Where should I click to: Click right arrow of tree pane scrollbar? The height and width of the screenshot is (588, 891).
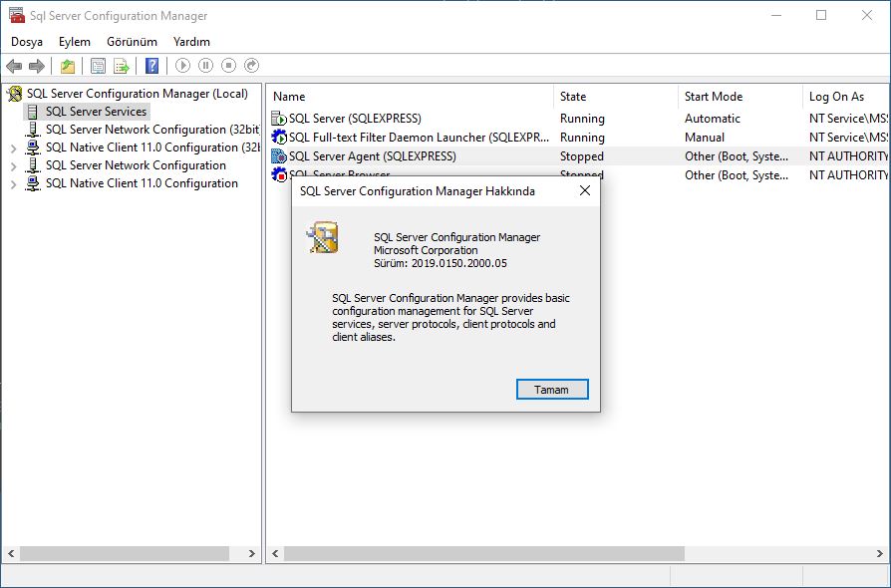pyautogui.click(x=252, y=553)
